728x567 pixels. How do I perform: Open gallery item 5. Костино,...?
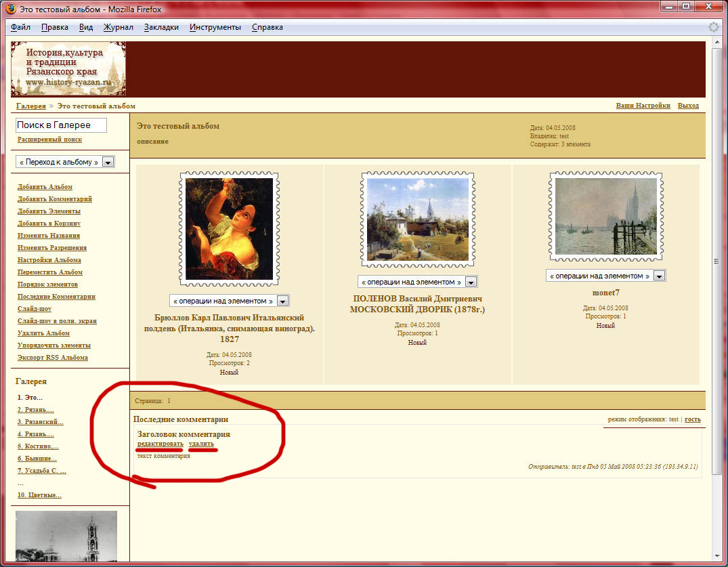pos(38,446)
